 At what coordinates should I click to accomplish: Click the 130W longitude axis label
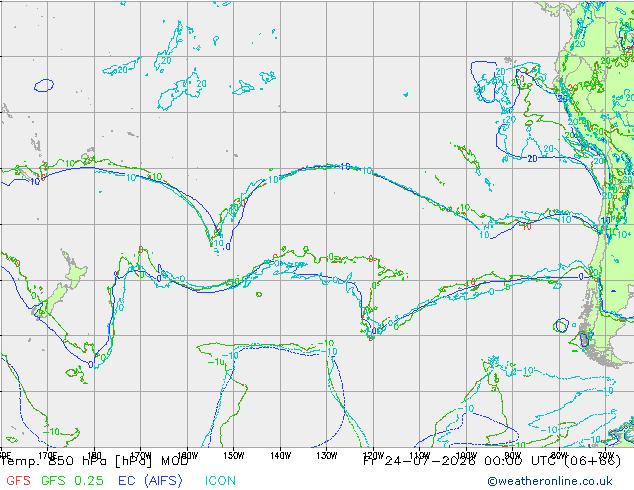point(327,456)
